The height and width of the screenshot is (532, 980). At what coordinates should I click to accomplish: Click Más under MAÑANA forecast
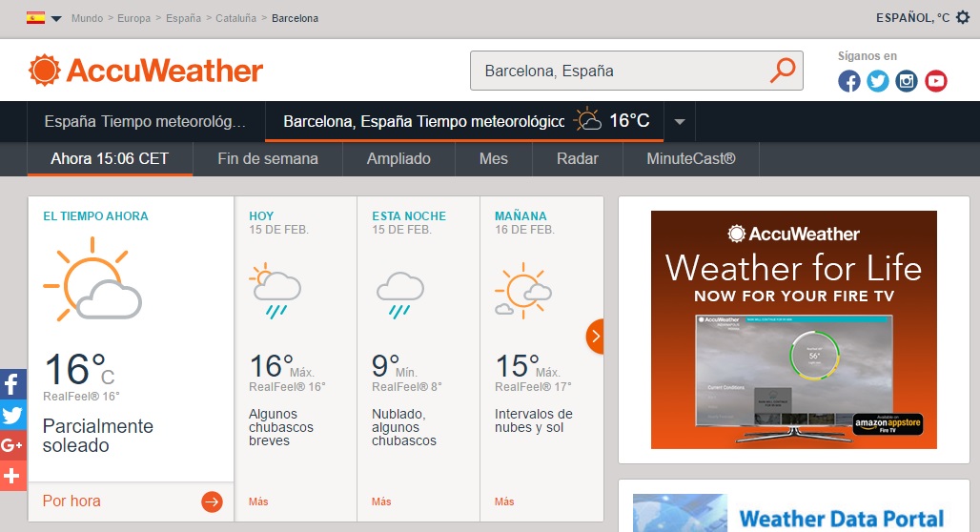pyautogui.click(x=504, y=501)
